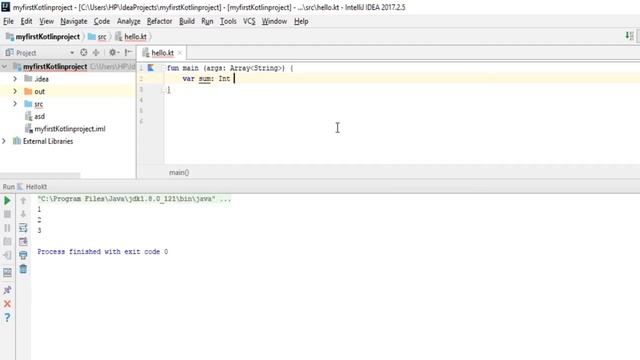640x360 pixels.
Task: Close the hello.kt tab
Action: coord(180,53)
